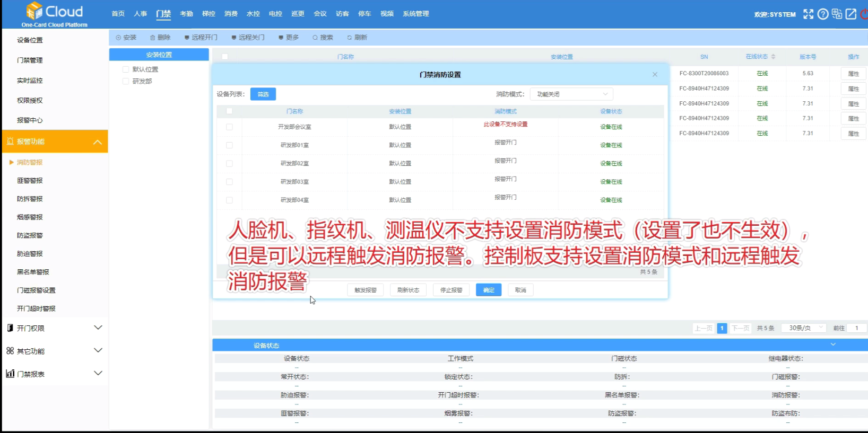Screen dimensions: 868x433
Task: Toggle the select-all checkbox in dialog header
Action: pos(229,111)
